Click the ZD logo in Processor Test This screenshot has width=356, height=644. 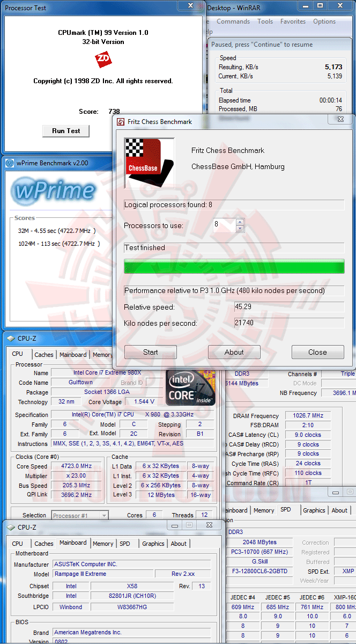tap(103, 59)
